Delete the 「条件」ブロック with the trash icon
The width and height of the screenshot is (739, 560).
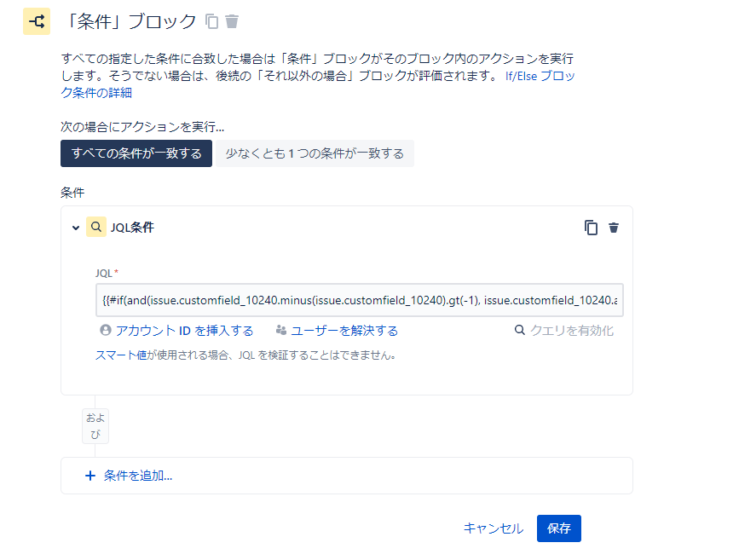pos(231,20)
